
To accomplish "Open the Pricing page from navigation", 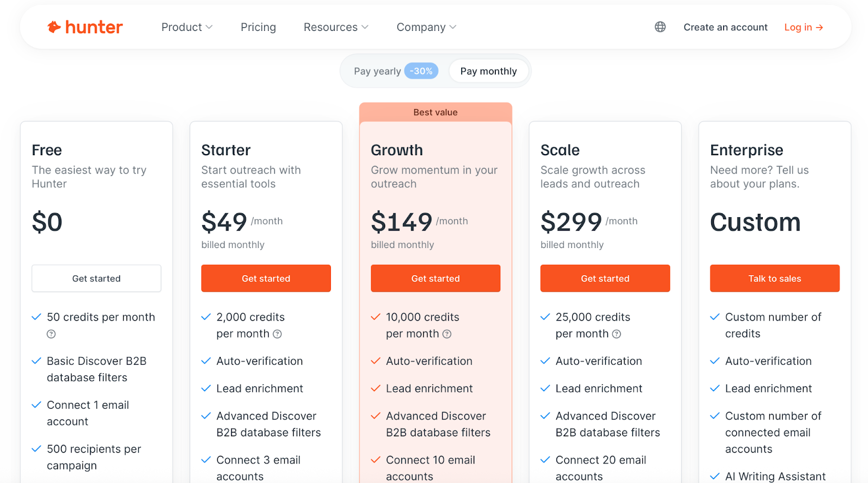I will point(258,27).
